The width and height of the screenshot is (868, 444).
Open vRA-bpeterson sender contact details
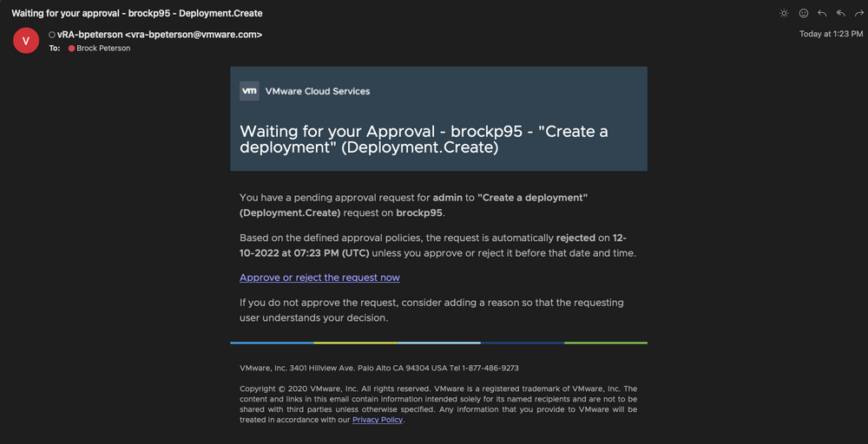point(160,35)
